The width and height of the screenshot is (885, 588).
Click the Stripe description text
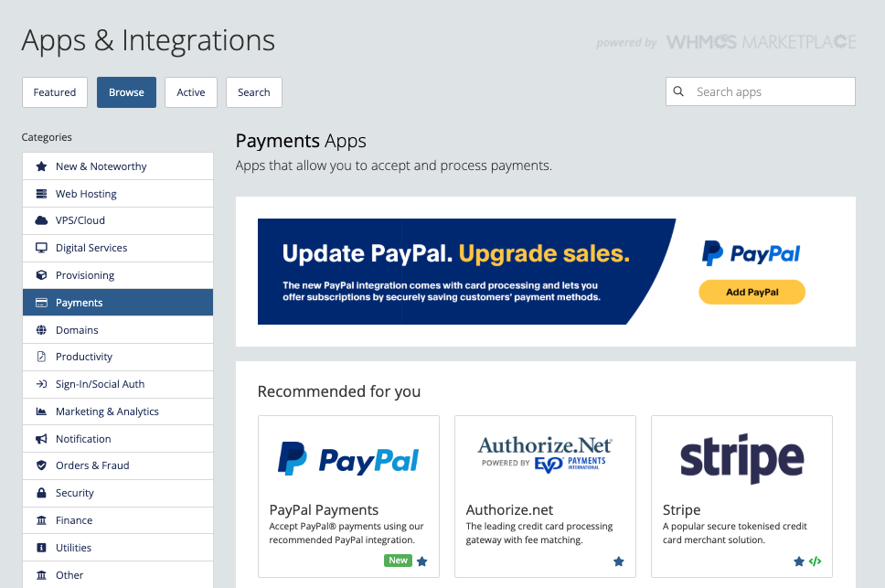coord(735,533)
